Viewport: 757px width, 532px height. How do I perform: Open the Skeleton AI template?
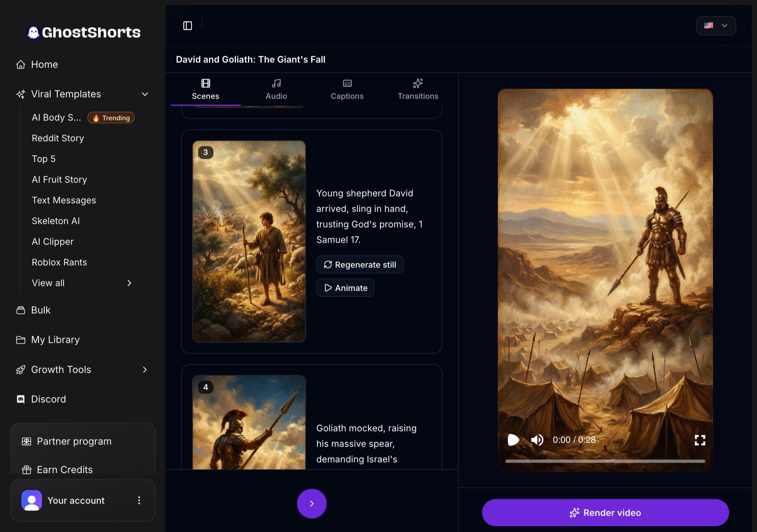pyautogui.click(x=55, y=221)
